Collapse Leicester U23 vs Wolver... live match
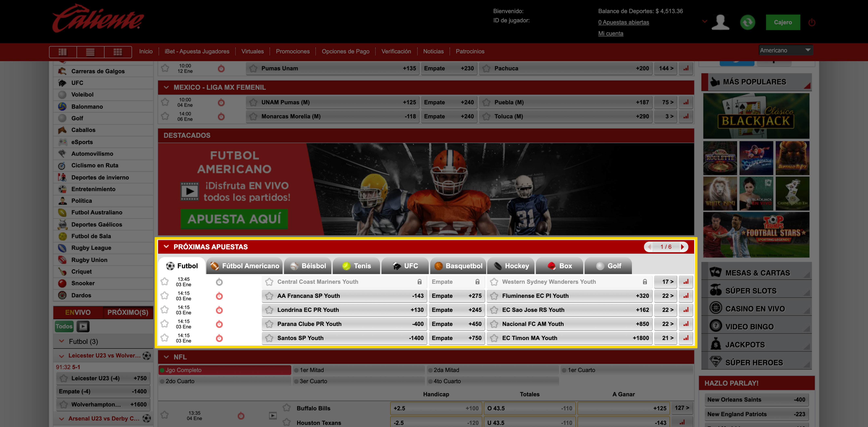Image resolution: width=868 pixels, height=427 pixels. pyautogui.click(x=61, y=356)
